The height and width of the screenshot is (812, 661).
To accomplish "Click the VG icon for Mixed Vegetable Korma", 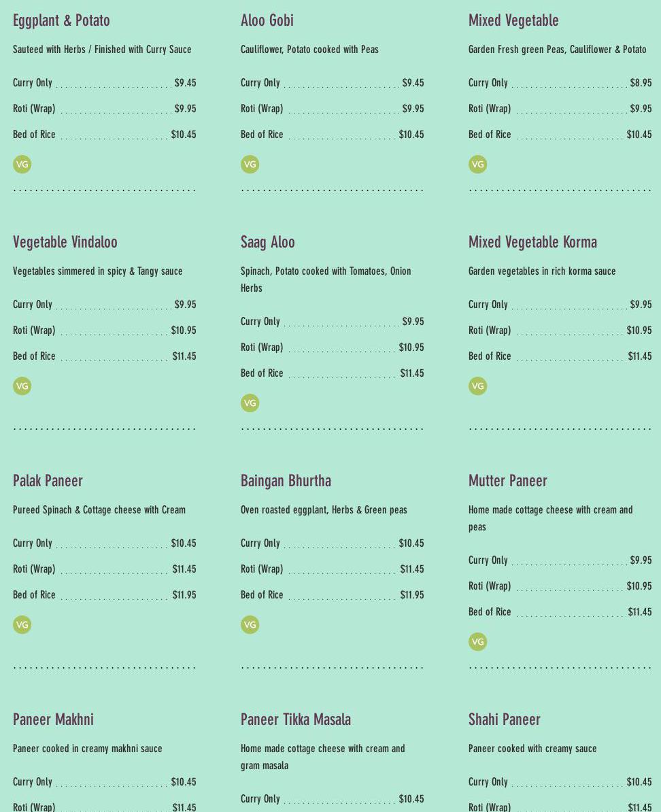I will click(x=478, y=386).
